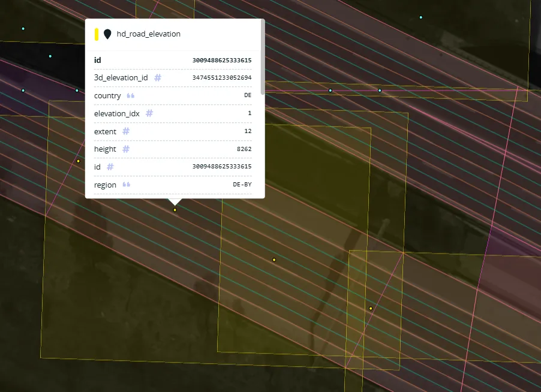
Task: Click the bold id value in popup header row
Action: [x=222, y=61]
